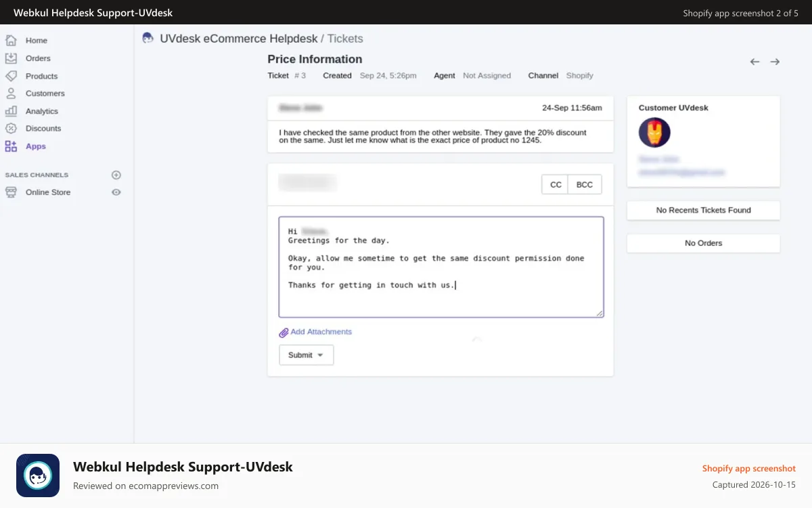Image resolution: width=812 pixels, height=508 pixels.
Task: Click the Customer UVdesk heading
Action: [x=673, y=108]
